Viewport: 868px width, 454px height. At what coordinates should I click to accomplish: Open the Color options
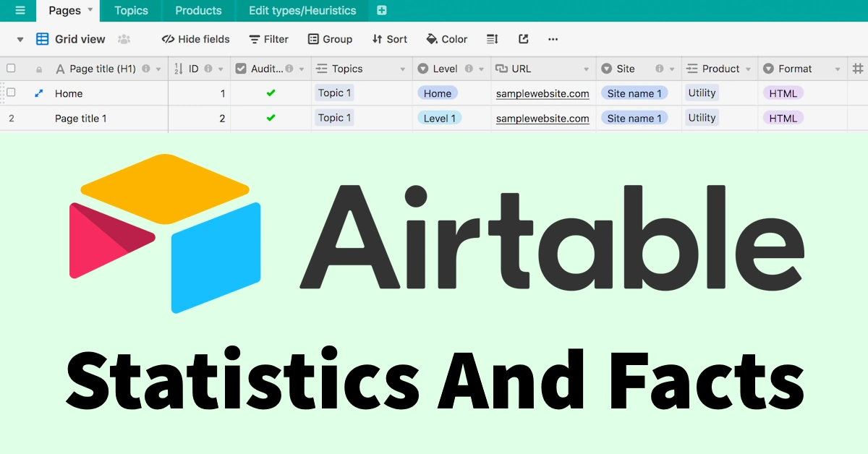[x=447, y=39]
